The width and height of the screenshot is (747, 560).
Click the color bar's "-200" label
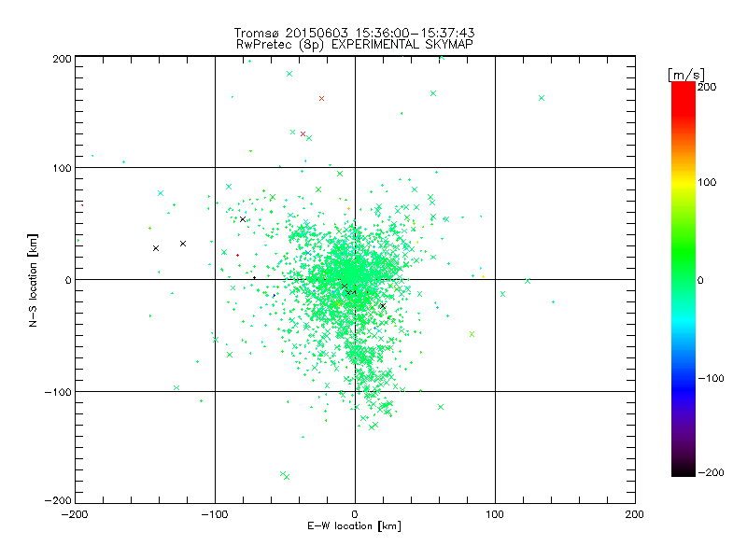[711, 472]
